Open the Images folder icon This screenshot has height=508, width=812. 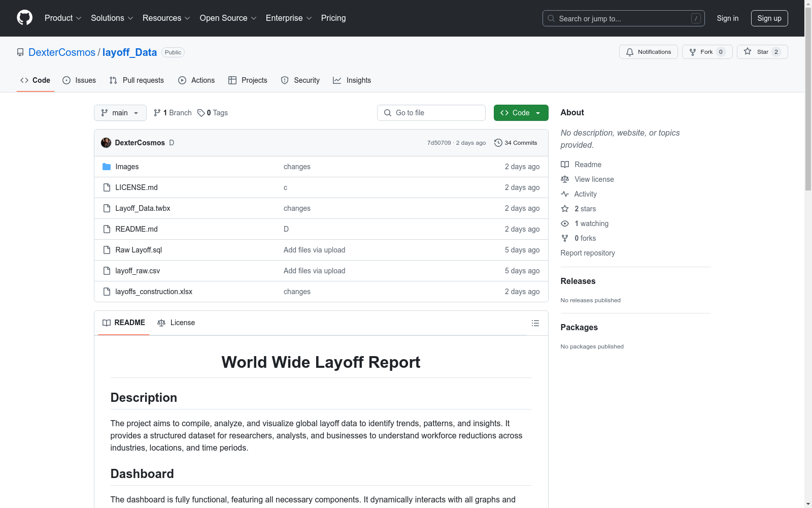click(107, 167)
